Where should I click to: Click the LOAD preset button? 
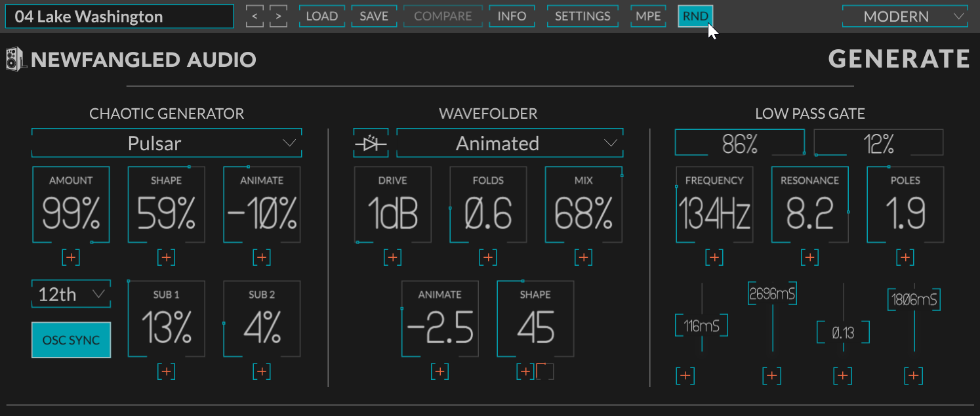coord(322,16)
